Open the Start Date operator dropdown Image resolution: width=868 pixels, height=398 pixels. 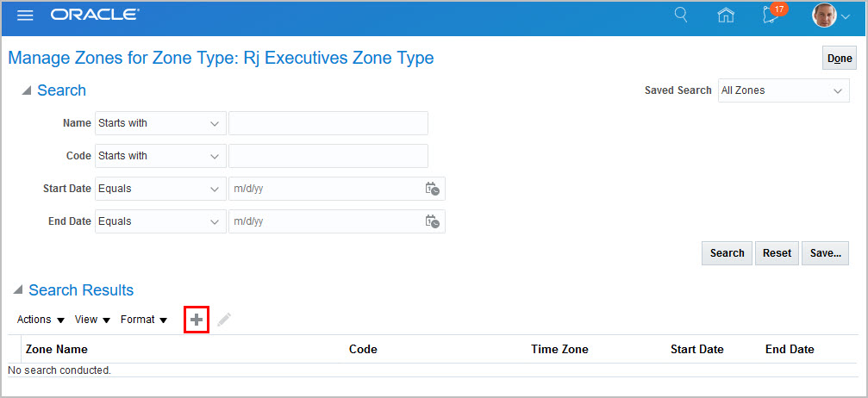tap(159, 189)
